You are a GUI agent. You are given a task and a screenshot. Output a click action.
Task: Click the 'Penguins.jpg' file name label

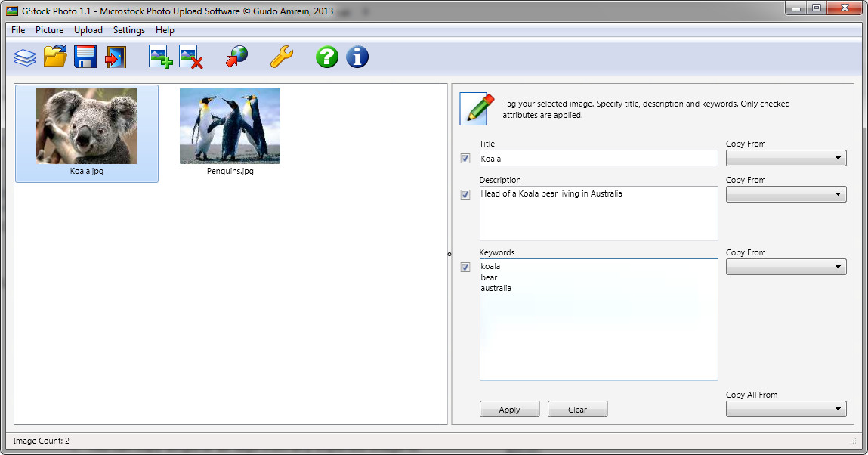(230, 171)
